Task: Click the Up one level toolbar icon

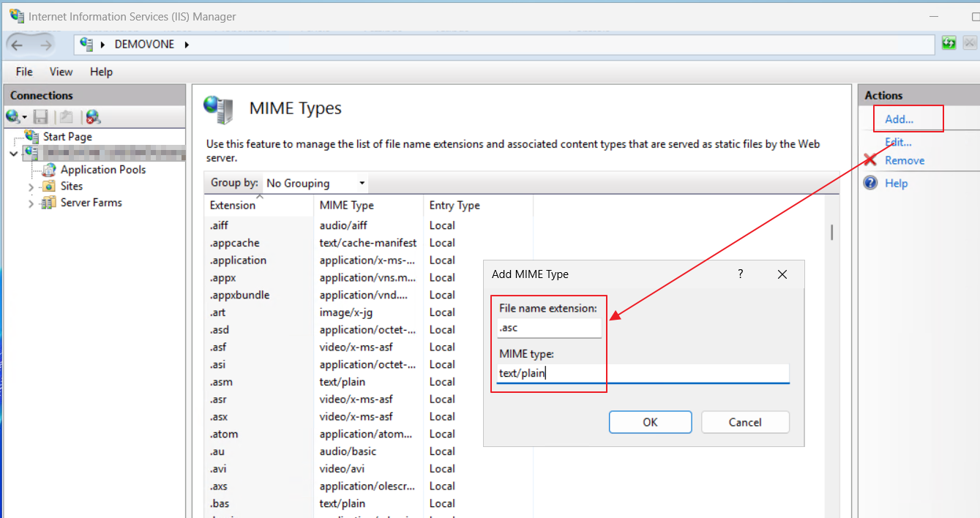Action: pos(67,116)
